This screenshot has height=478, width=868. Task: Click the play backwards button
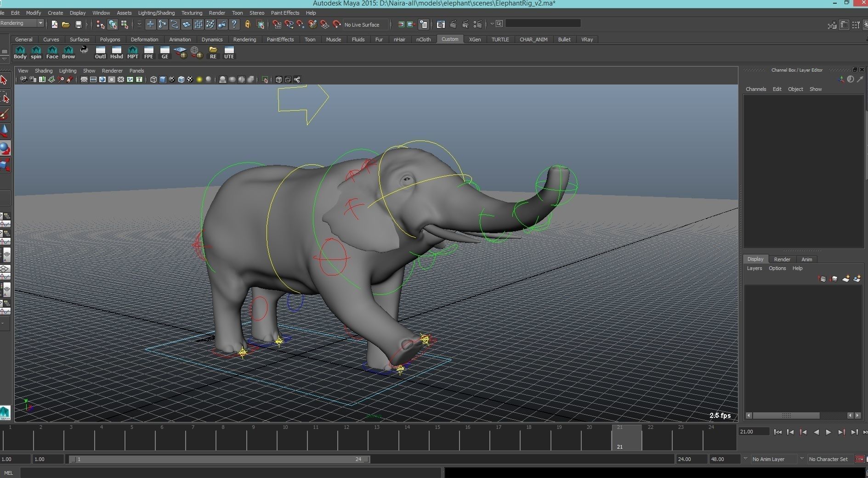(x=816, y=432)
